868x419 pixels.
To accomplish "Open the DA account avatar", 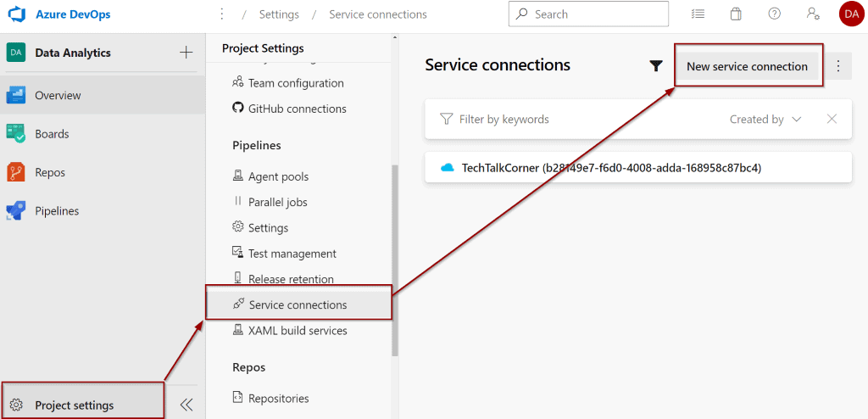I will [x=851, y=14].
